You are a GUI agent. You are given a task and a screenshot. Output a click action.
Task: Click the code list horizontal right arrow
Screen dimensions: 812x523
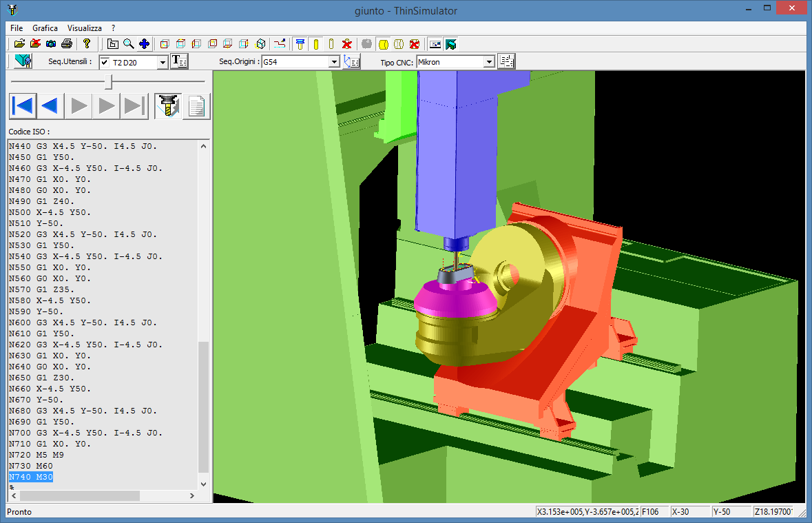[192, 495]
